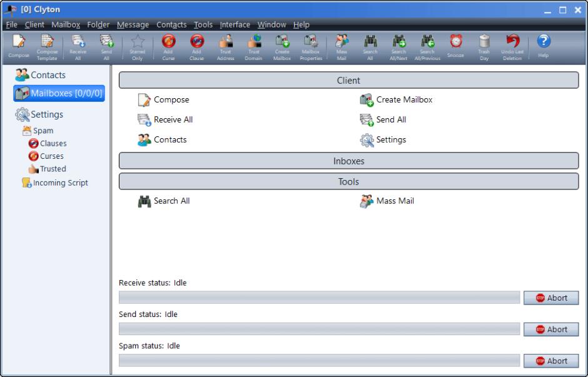
Task: Click the Add Curse toolbar icon
Action: pyautogui.click(x=168, y=48)
